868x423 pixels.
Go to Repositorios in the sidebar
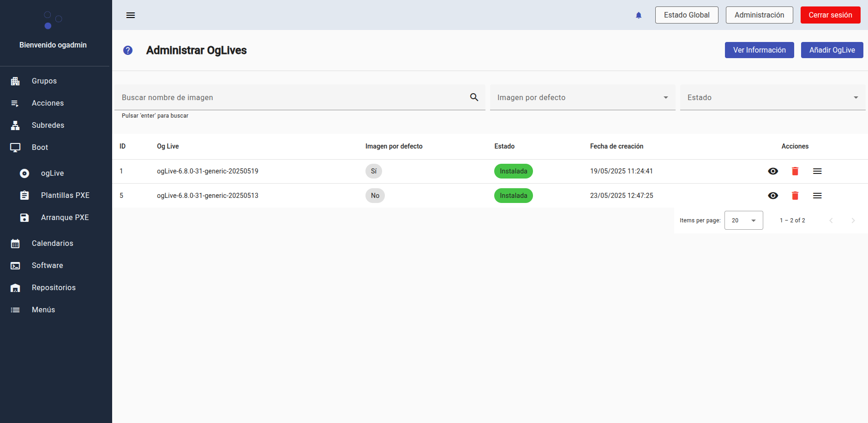pos(54,287)
